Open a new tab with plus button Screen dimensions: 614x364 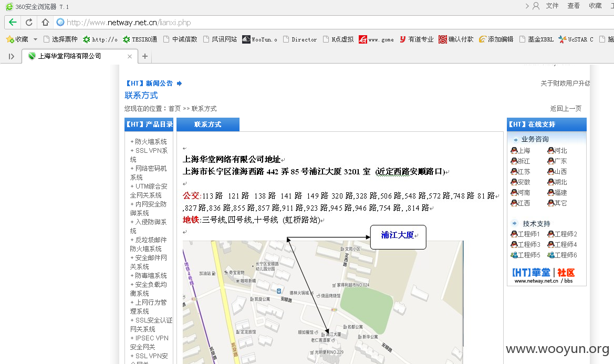pos(145,56)
